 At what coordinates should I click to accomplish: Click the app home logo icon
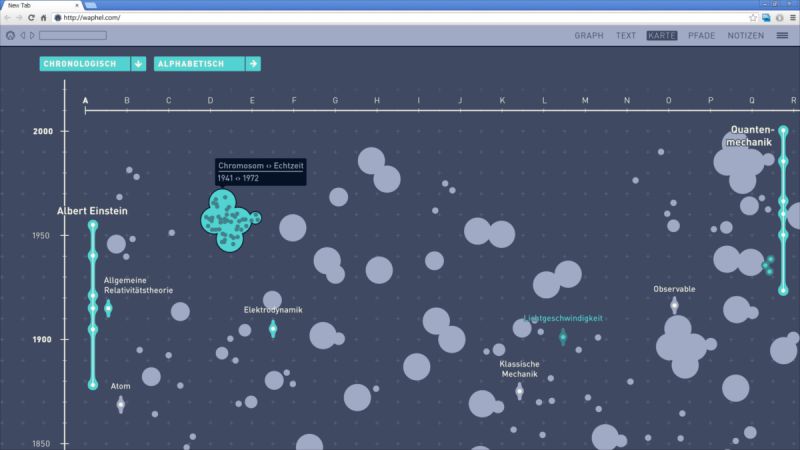coord(10,36)
